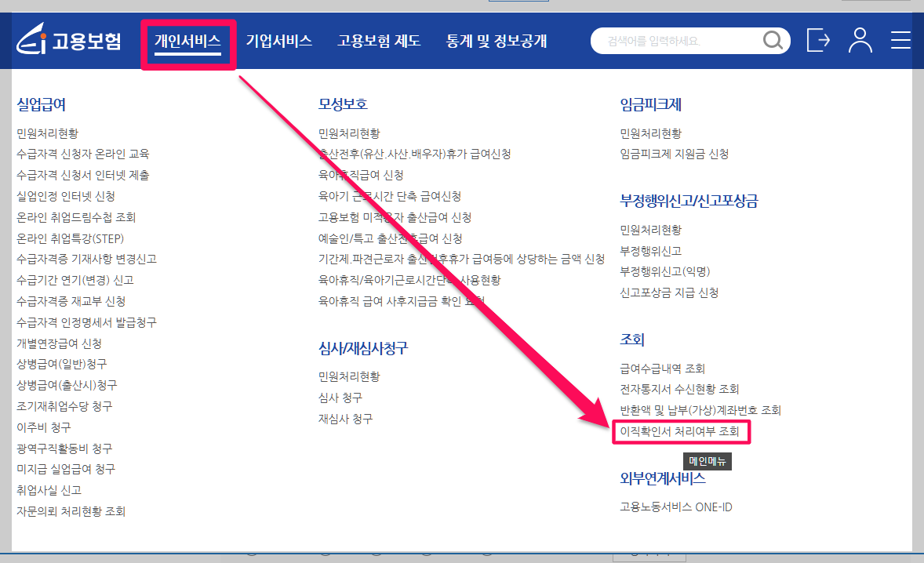Open the hamburger menu icon
Viewport: 924px width, 563px height.
(x=900, y=40)
